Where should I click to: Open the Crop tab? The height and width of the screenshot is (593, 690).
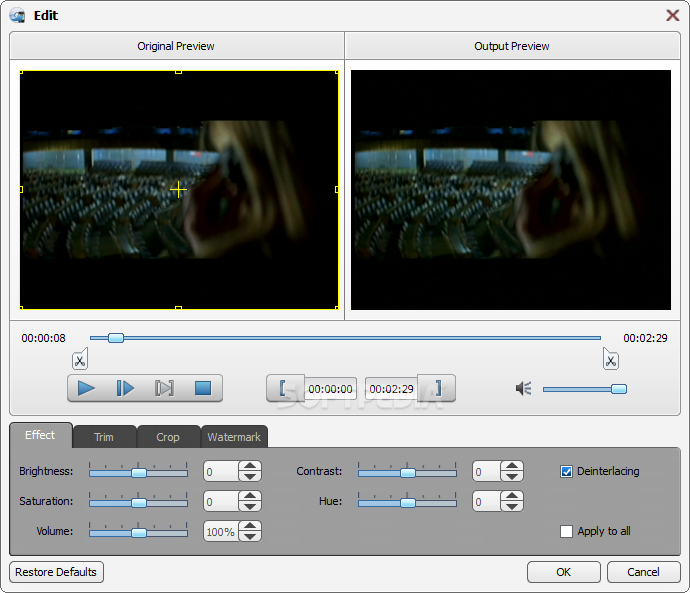click(x=168, y=437)
